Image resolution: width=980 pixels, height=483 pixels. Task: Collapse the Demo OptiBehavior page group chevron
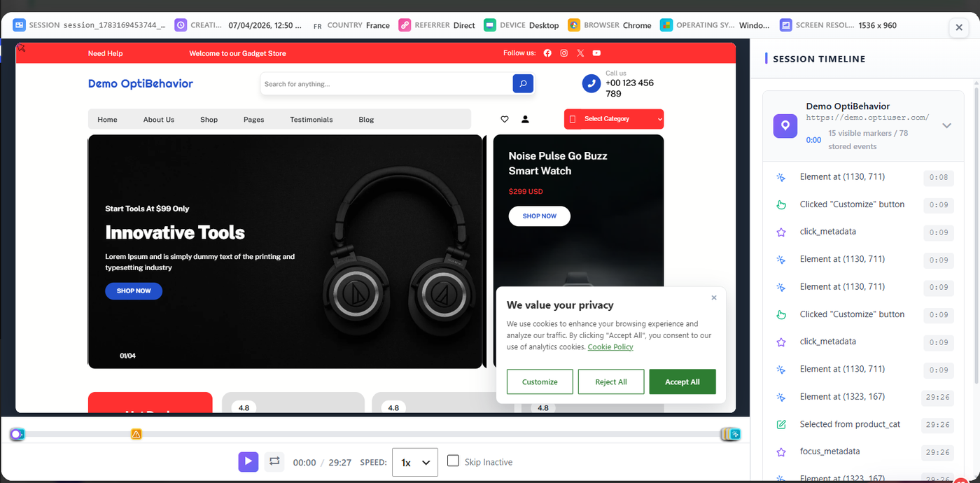[x=946, y=126]
